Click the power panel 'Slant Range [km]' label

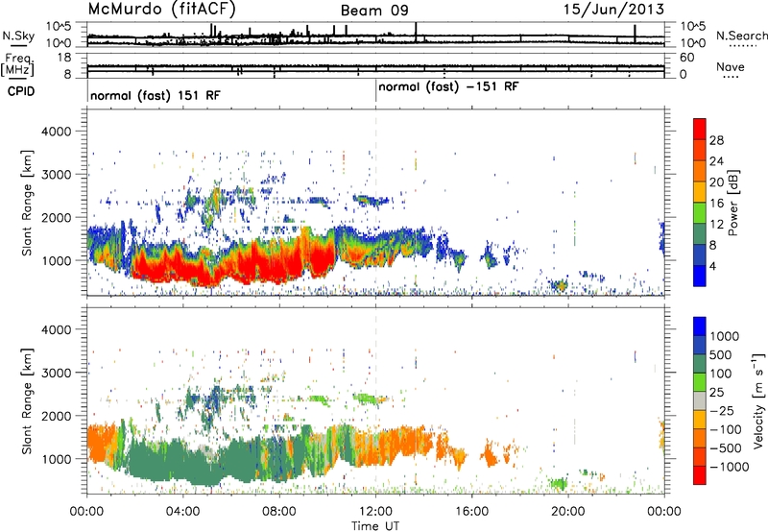(x=27, y=203)
